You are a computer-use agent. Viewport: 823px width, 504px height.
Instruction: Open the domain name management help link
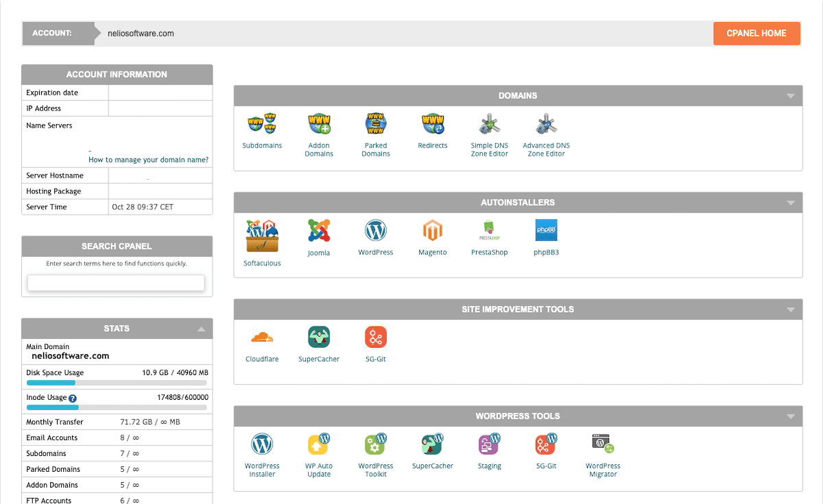148,159
